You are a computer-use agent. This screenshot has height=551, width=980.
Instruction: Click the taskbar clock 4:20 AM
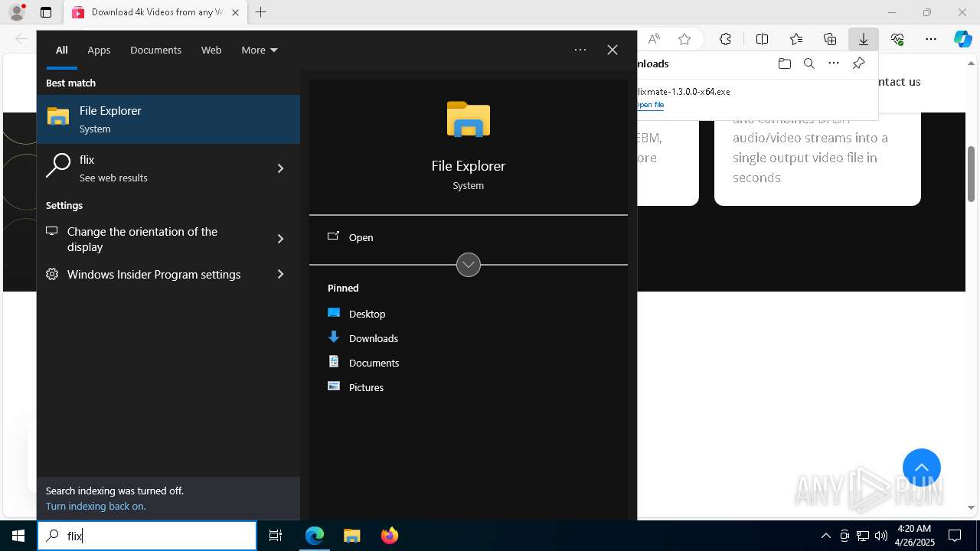(914, 536)
